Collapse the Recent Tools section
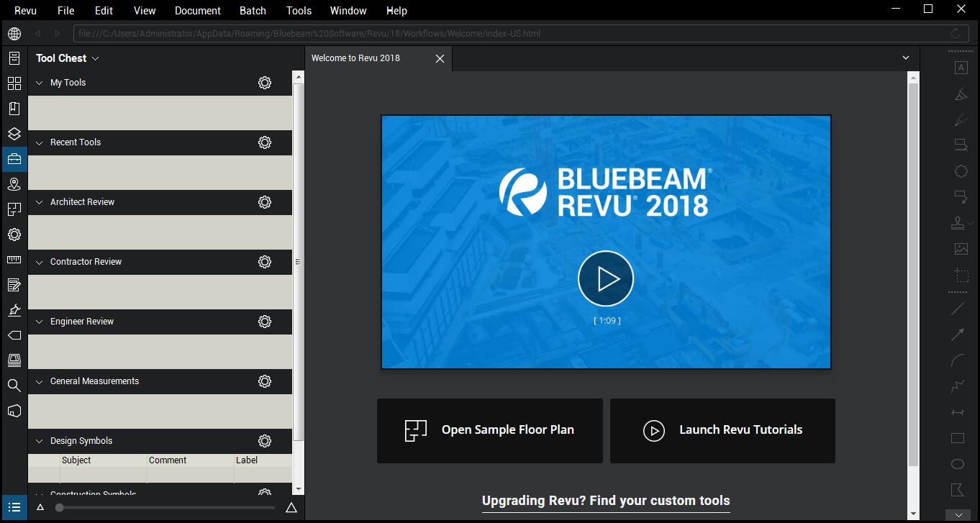 point(40,142)
